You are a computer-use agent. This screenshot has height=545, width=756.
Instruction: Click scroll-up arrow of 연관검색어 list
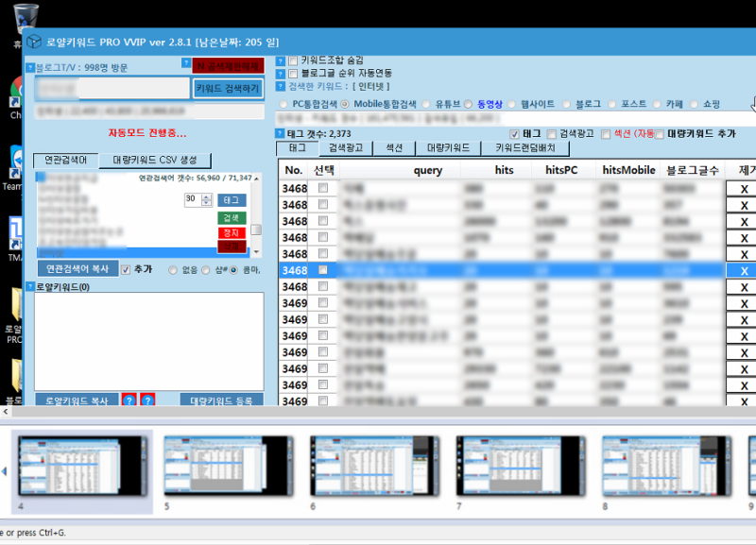pyautogui.click(x=256, y=179)
